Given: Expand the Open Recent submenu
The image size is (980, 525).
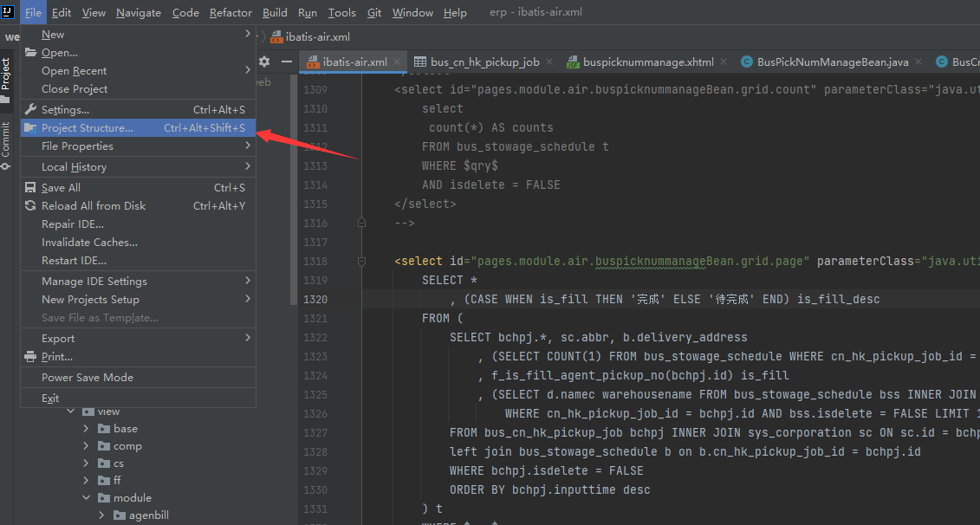Looking at the screenshot, I should pos(248,71).
